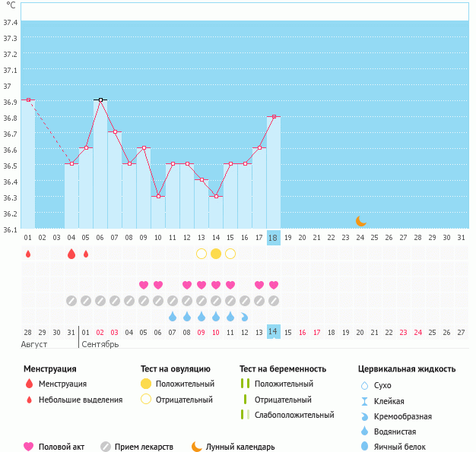Click the creamy fluid drop icon on day 16

click(x=245, y=316)
